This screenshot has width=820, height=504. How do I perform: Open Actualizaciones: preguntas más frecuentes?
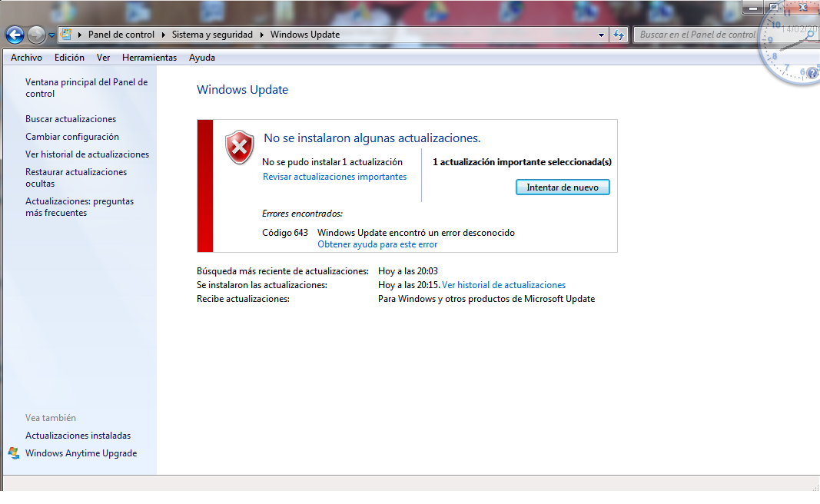[x=79, y=207]
